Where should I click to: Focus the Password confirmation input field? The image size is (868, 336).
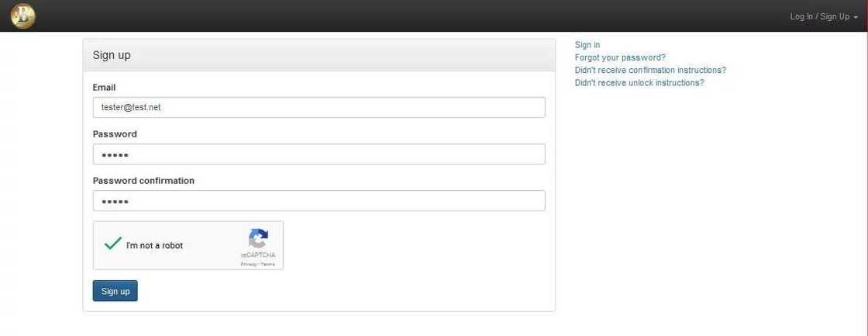(319, 201)
